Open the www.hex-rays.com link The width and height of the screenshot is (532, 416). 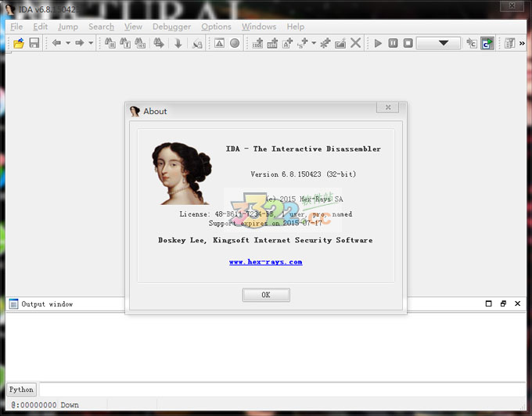[x=265, y=262]
